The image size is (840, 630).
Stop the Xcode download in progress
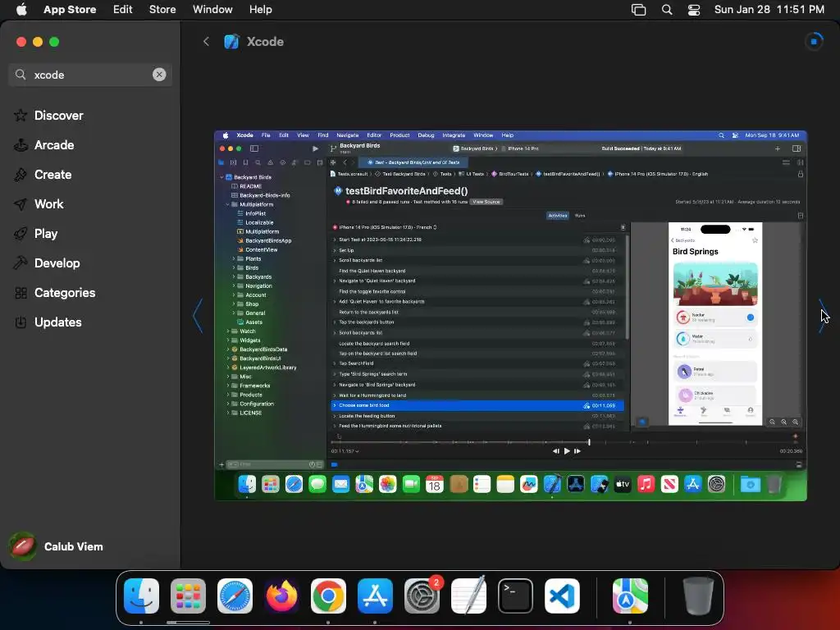coord(814,41)
